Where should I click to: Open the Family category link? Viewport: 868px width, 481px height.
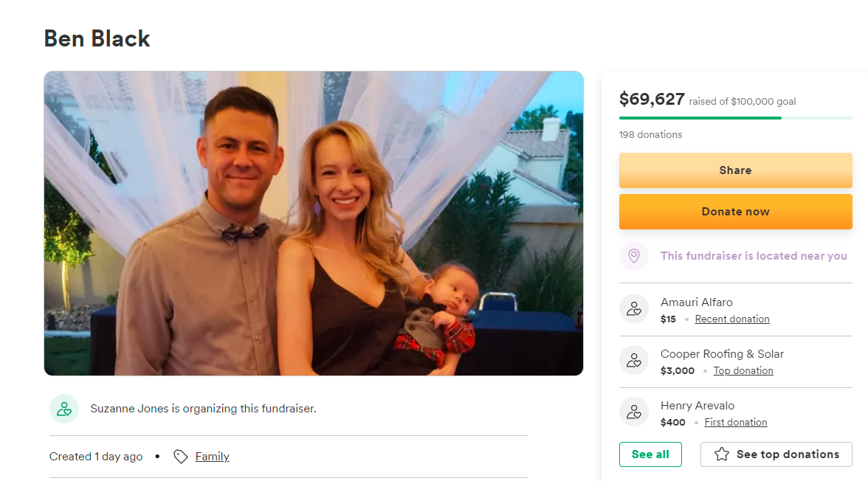(213, 457)
